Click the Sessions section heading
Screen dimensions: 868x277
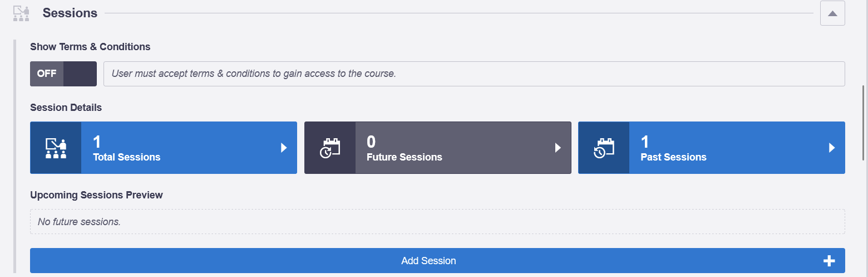coord(70,13)
